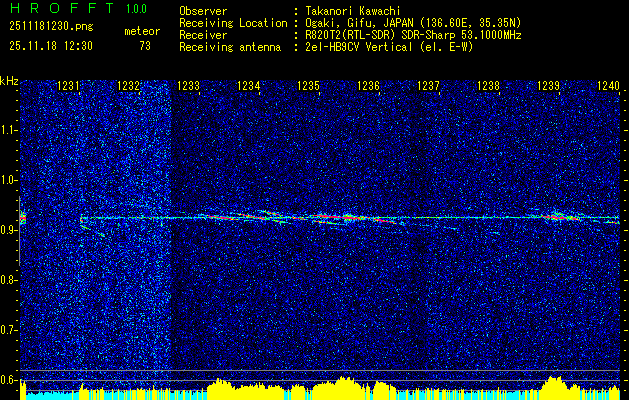This screenshot has width=629, height=400.
Task: Click the 1232 time marker
Action: coord(128,85)
